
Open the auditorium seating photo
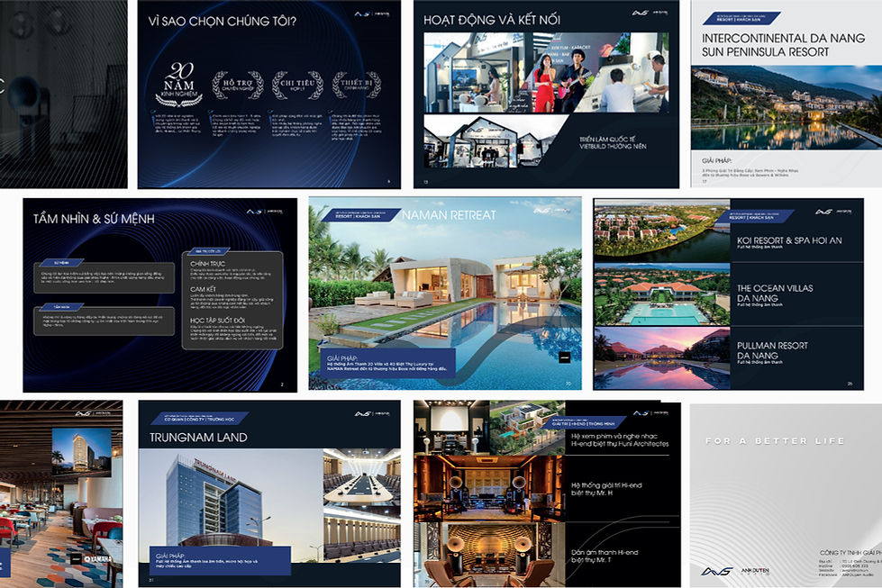(361, 533)
